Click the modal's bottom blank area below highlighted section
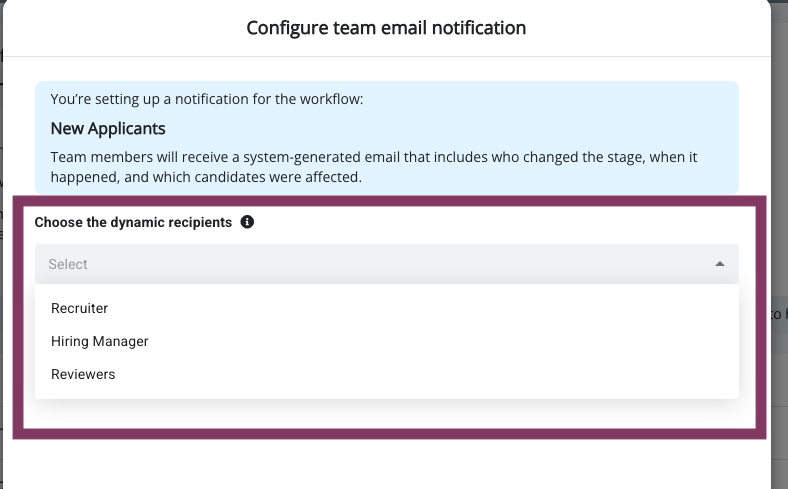This screenshot has width=788, height=489. tap(386, 464)
